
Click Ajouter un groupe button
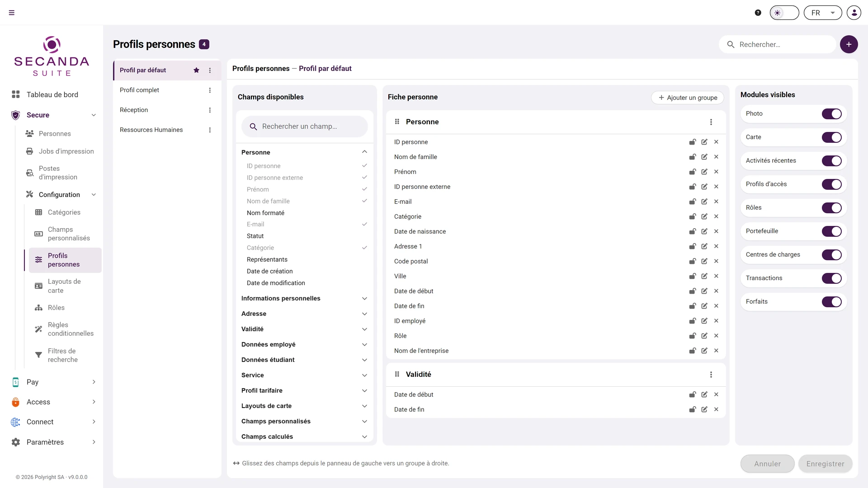(688, 98)
